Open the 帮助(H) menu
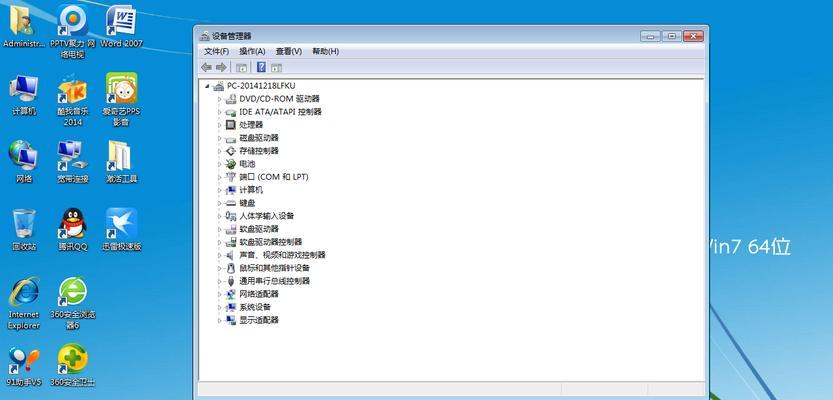 pos(325,52)
